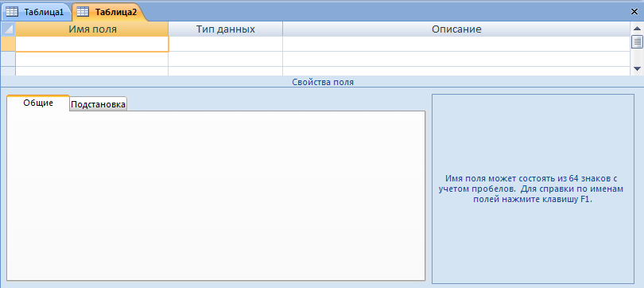644x288 pixels.
Task: Click the first row's data type cell
Action: [226, 44]
